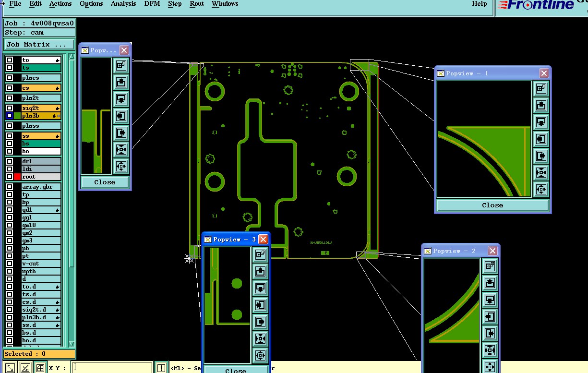This screenshot has width=588, height=373.
Task: Toggle checkbox for layer ts
Action: (x=10, y=68)
